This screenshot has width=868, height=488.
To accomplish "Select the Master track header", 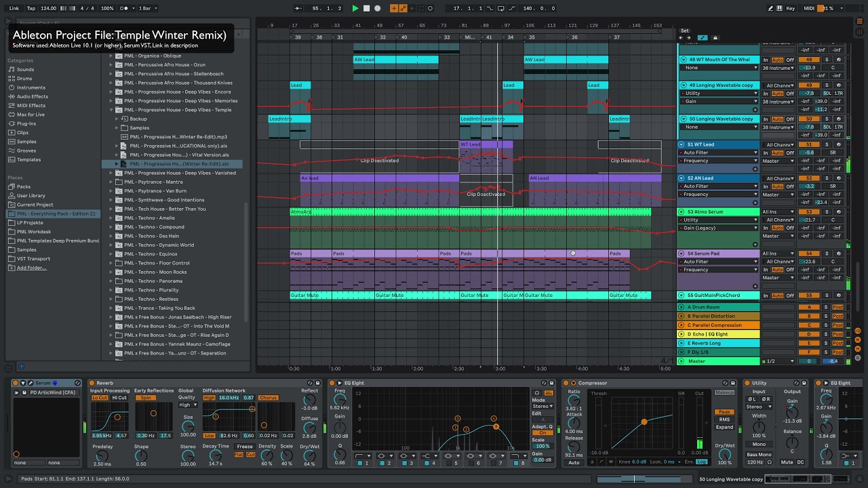I will click(x=720, y=361).
